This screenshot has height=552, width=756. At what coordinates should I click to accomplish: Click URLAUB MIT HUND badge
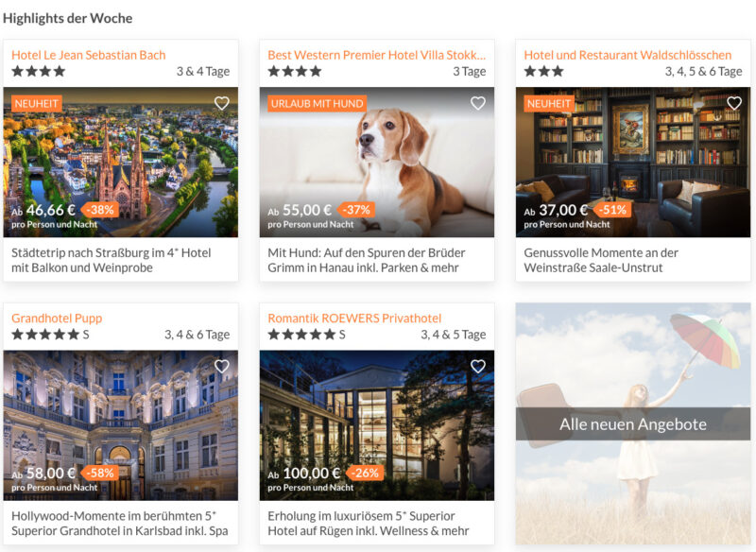317,104
